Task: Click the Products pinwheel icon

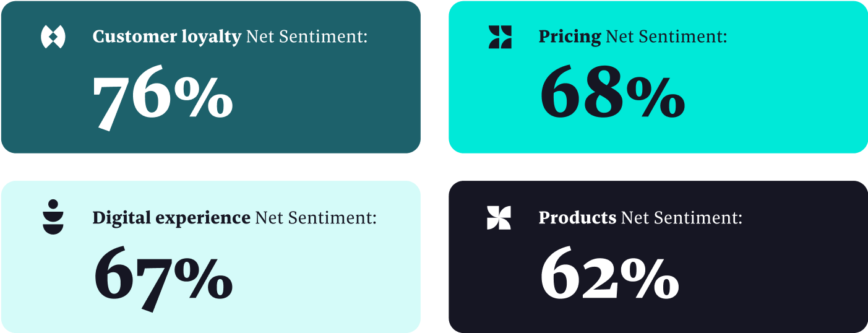Action: (x=499, y=218)
